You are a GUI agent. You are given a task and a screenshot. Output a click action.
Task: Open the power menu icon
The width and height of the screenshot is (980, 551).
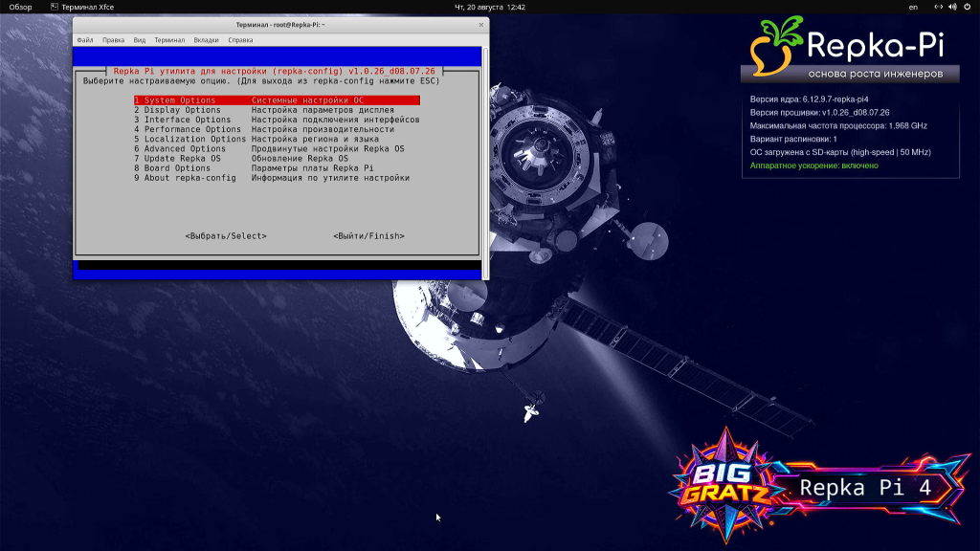pyautogui.click(x=967, y=7)
